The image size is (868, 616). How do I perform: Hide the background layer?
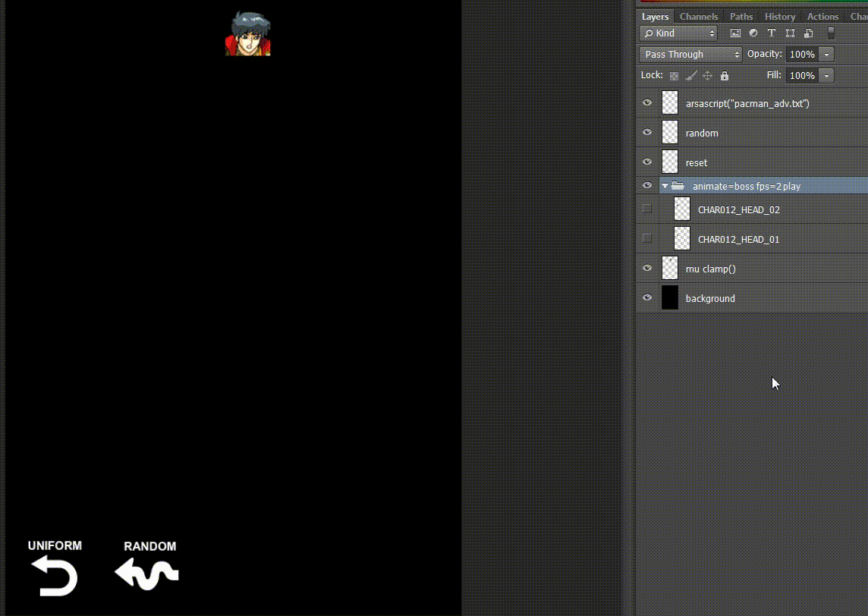click(x=647, y=298)
